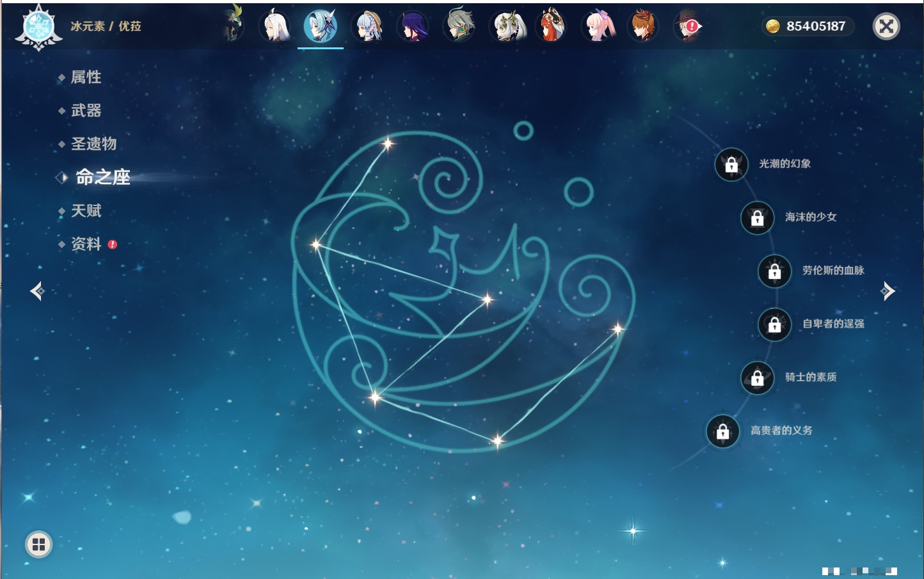
Task: Open the 属性 attributes page
Action: pos(86,77)
